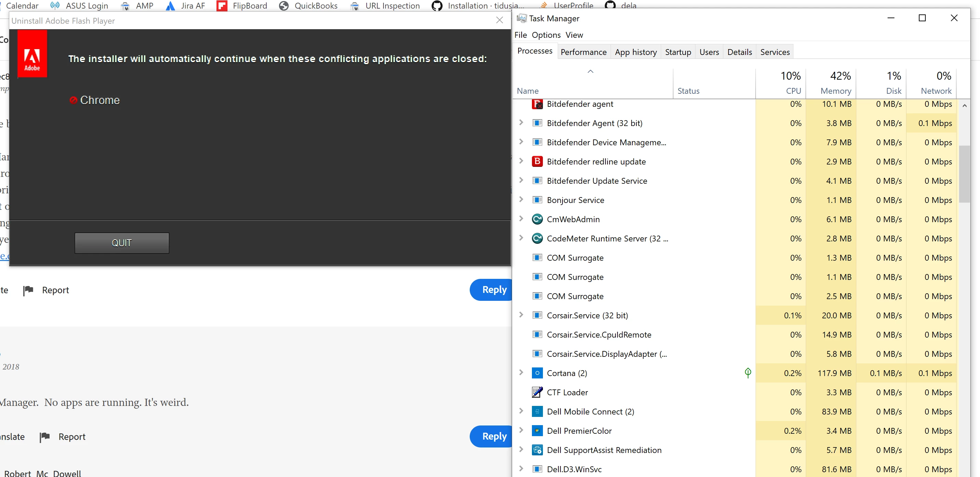
Task: Click the Bitdefender agent red icon
Action: tap(537, 104)
